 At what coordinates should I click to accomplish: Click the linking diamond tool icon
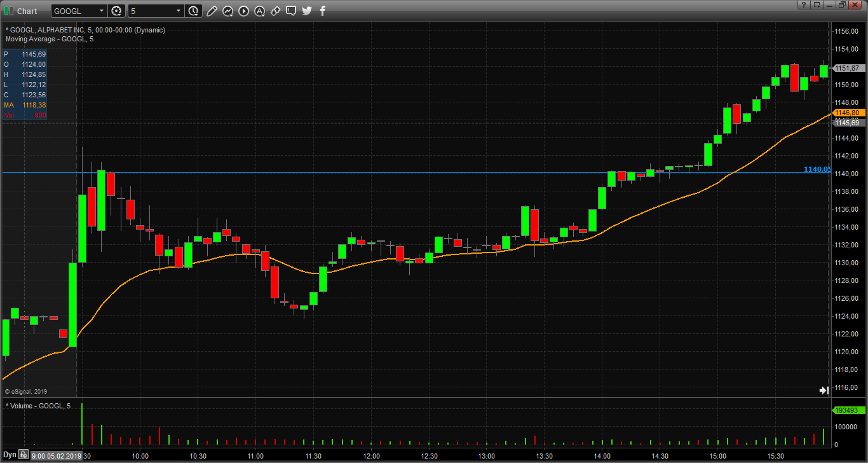click(x=275, y=11)
